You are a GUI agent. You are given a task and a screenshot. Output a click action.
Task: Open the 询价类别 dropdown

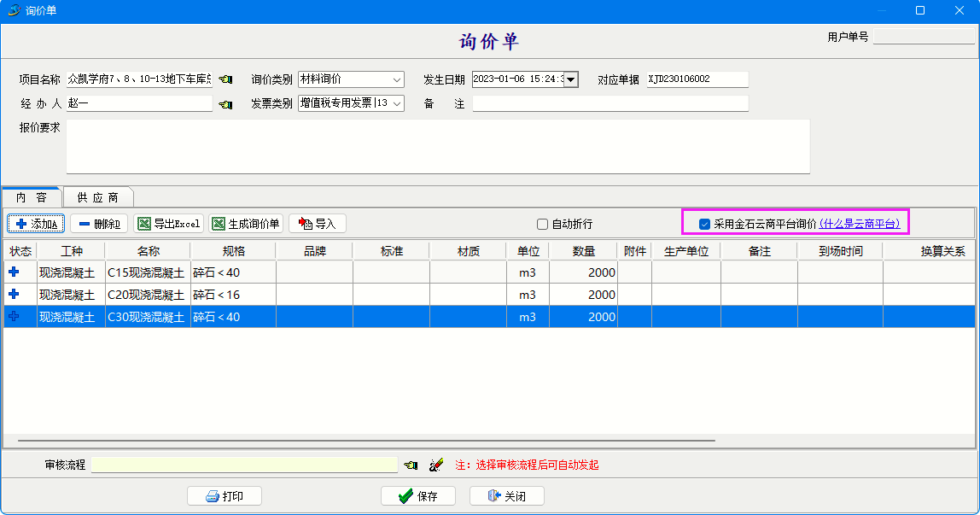pyautogui.click(x=397, y=79)
